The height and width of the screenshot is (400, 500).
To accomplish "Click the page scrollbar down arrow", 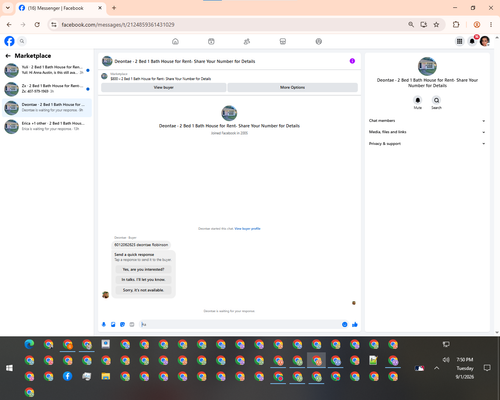I will (x=497, y=332).
